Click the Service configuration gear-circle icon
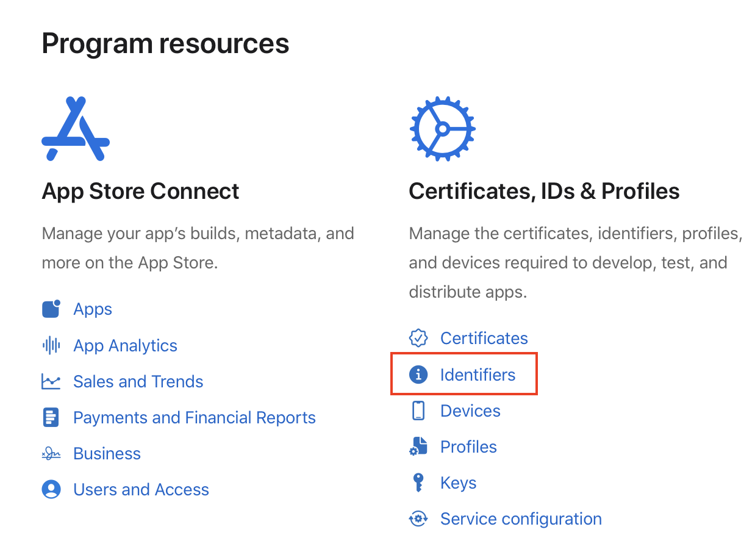The height and width of the screenshot is (560, 755). coord(418,519)
